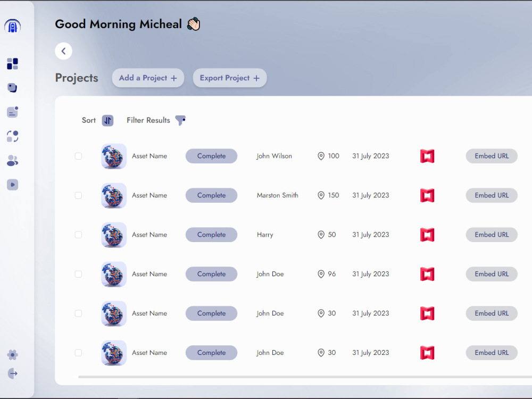Open the dashboard grid icon in sidebar
Viewport: 532px width, 399px height.
pos(13,63)
